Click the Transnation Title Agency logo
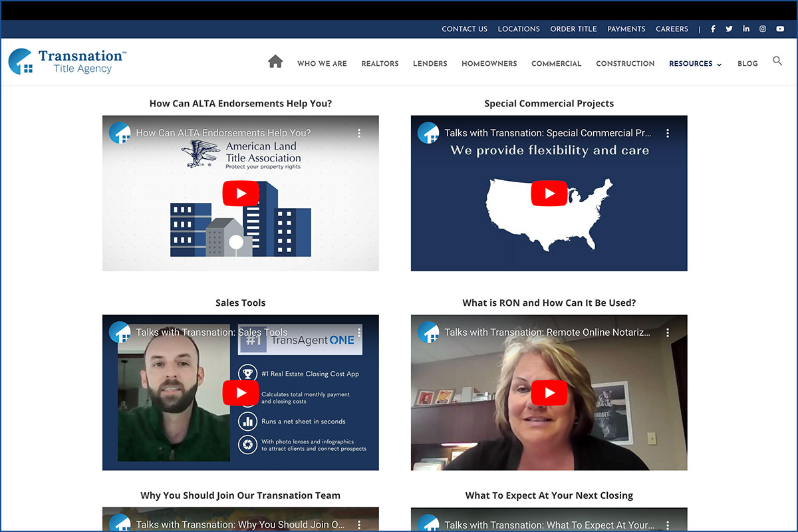The height and width of the screenshot is (532, 798). click(67, 61)
